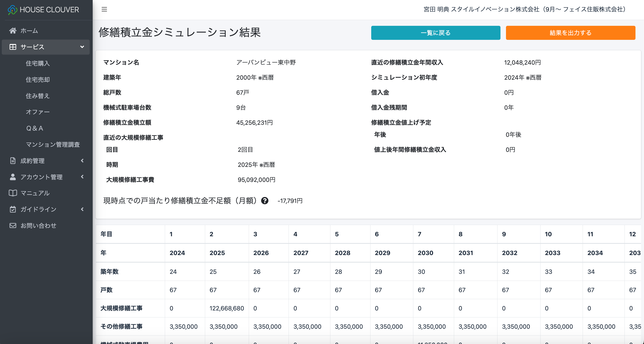
Task: Open the 住宅購入 menu item
Action: [38, 63]
